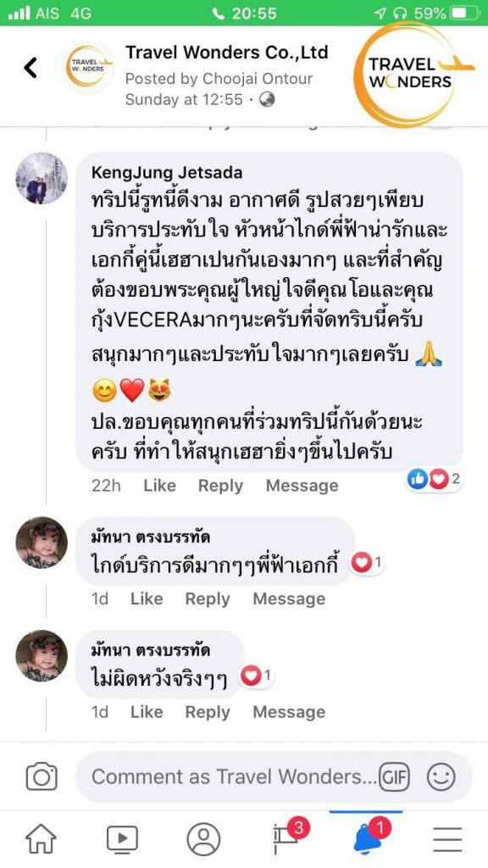Focus the Comment as Travel Wonders field
The image size is (488, 868).
click(234, 776)
